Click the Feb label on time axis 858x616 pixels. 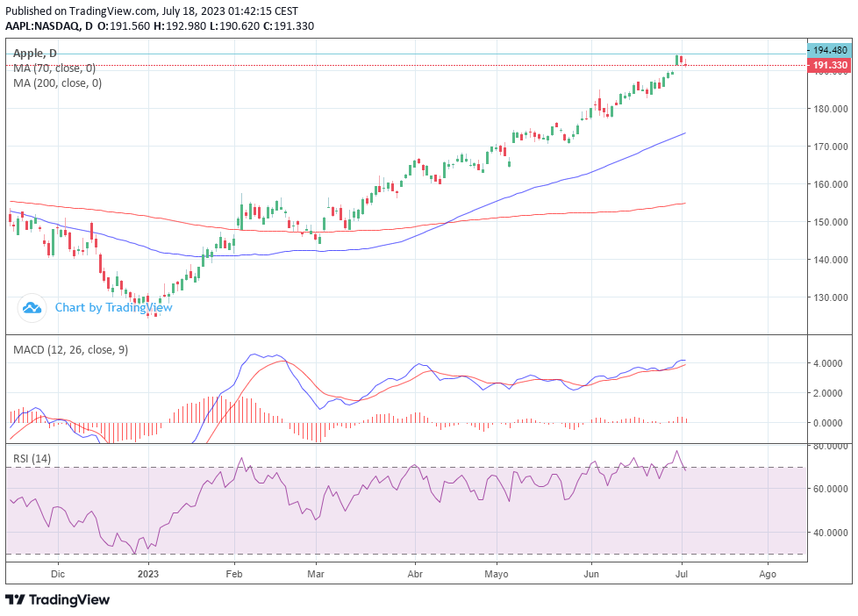tap(234, 574)
